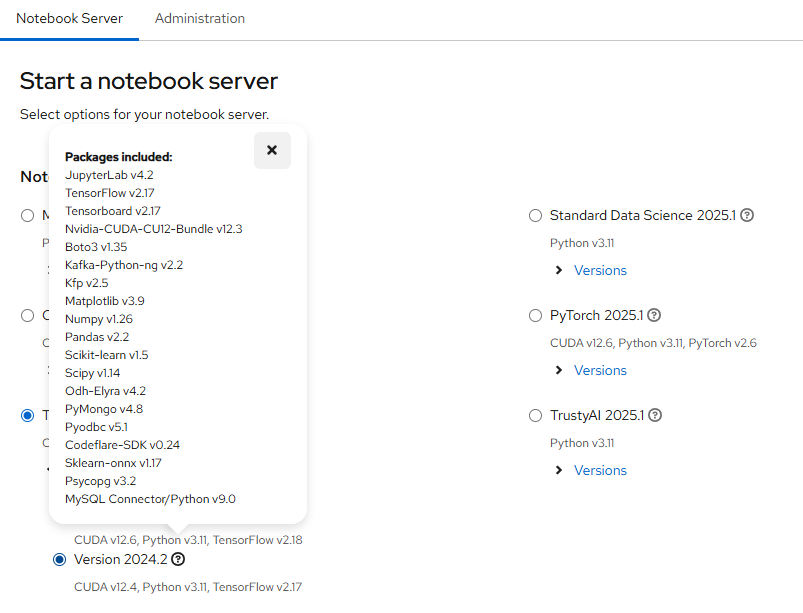Click the Start a notebook server heading
Image resolution: width=803 pixels, height=613 pixels.
tap(149, 81)
